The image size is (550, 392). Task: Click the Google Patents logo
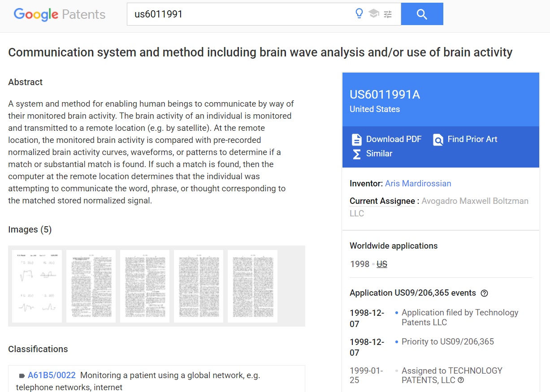click(x=60, y=14)
